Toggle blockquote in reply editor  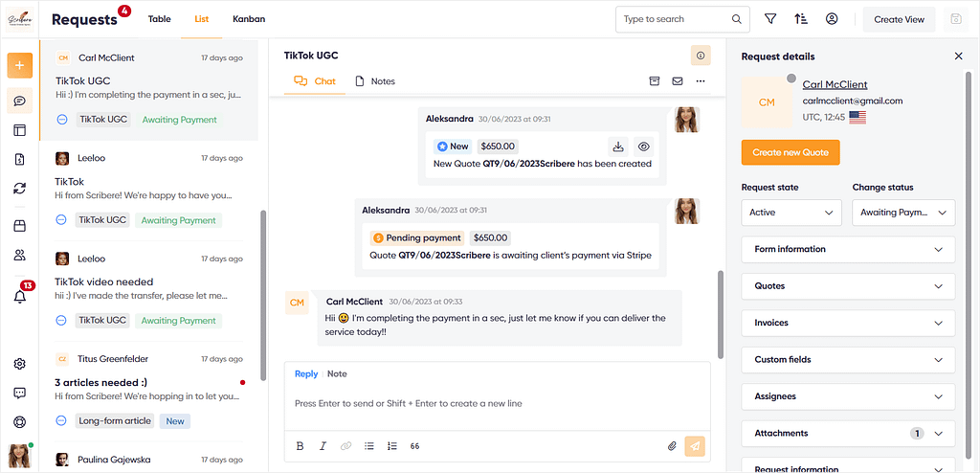[415, 446]
